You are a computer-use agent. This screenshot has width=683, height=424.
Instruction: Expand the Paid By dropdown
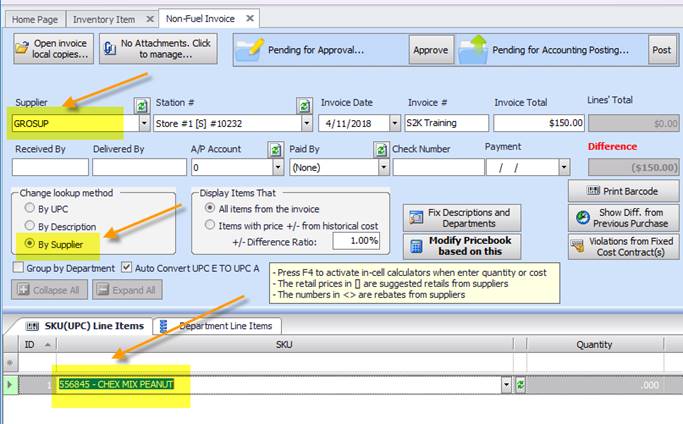click(x=380, y=168)
